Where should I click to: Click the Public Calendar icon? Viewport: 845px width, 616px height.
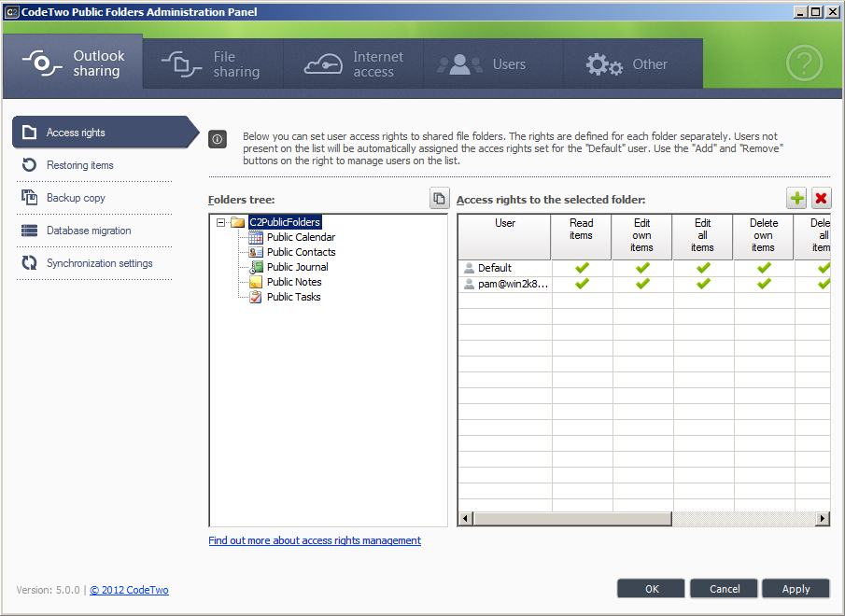pos(256,237)
